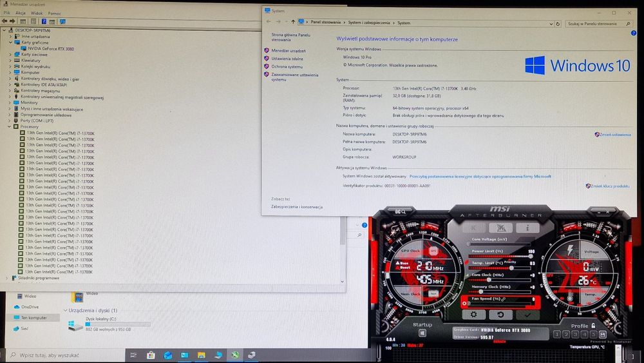Click the fan speed link icon
Screen dimensions: 644x363
coord(503,299)
